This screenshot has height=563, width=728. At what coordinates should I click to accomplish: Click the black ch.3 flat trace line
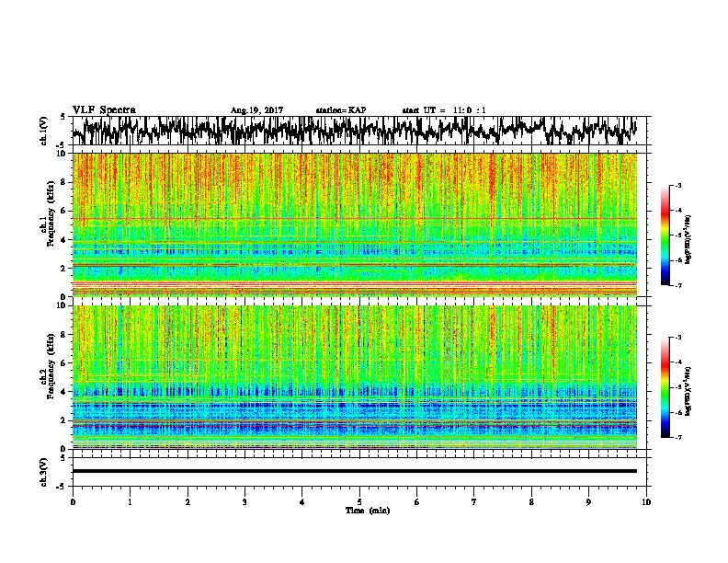pos(355,471)
